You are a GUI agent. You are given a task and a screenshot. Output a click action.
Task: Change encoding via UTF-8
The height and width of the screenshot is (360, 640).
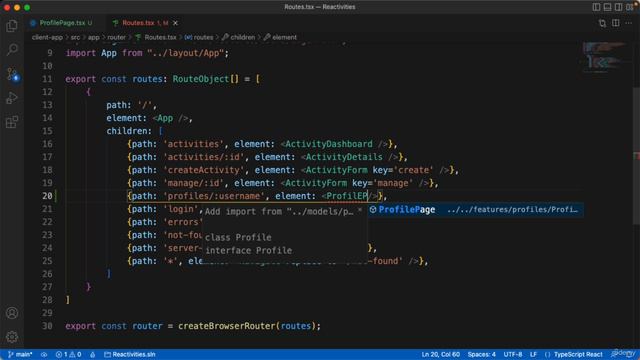pyautogui.click(x=513, y=354)
